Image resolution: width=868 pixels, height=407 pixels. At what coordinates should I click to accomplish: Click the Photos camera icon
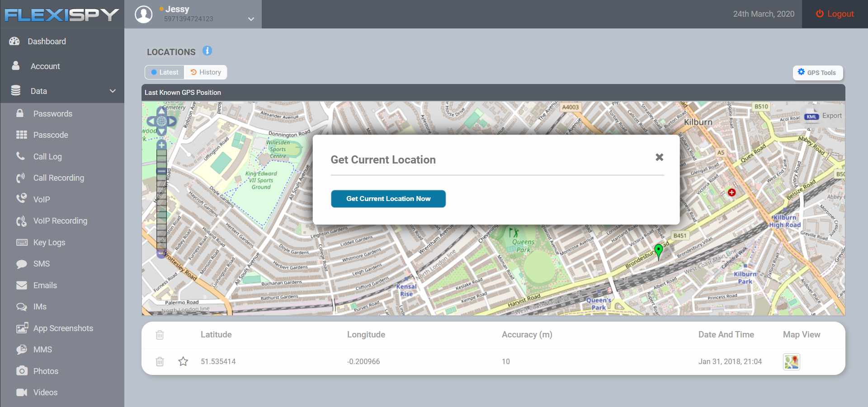point(22,371)
